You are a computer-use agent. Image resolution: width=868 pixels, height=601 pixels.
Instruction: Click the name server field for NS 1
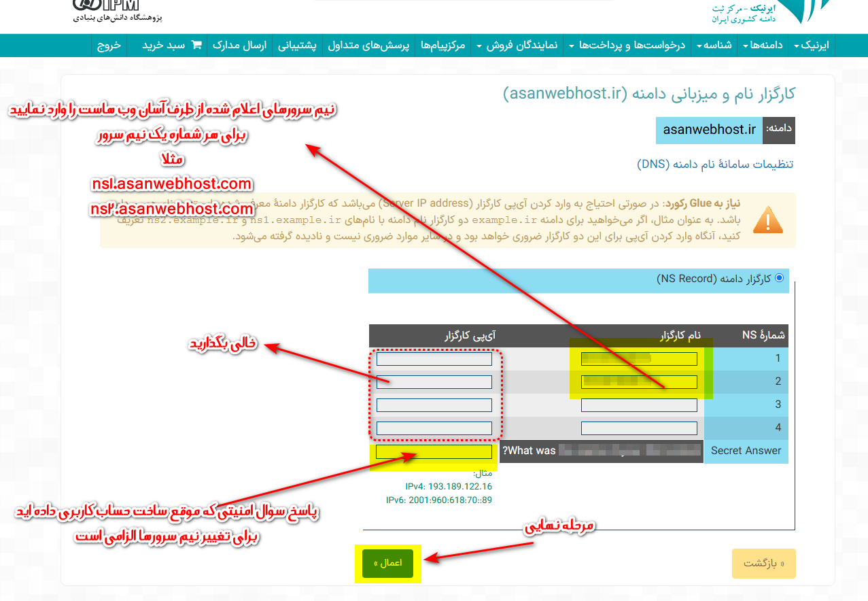[639, 359]
